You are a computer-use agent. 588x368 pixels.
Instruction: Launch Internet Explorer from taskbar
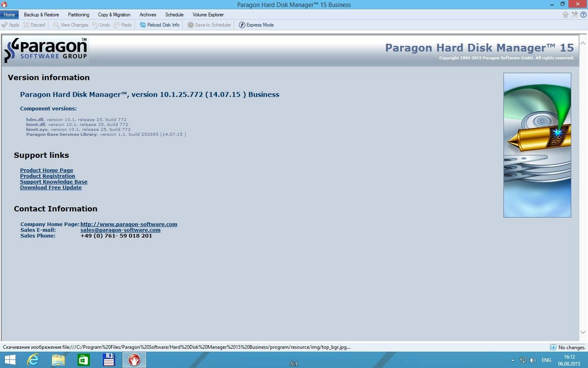[33, 360]
